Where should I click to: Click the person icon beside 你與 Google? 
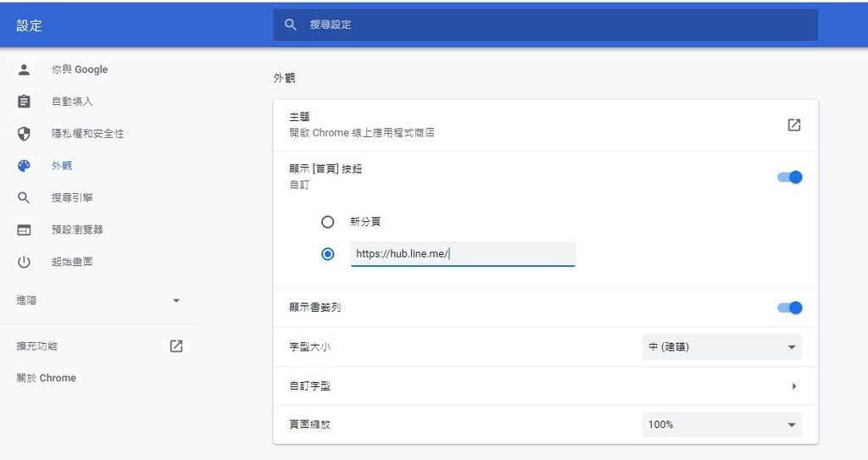coord(24,69)
